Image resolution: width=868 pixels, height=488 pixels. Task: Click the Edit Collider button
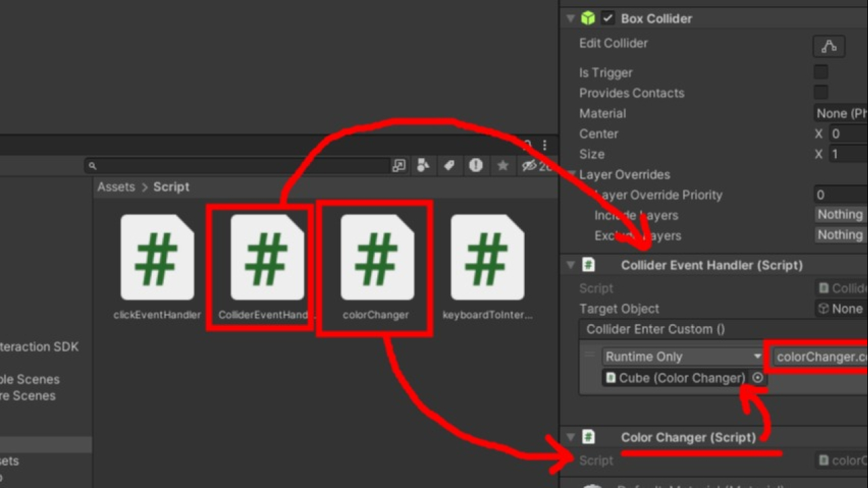(829, 46)
